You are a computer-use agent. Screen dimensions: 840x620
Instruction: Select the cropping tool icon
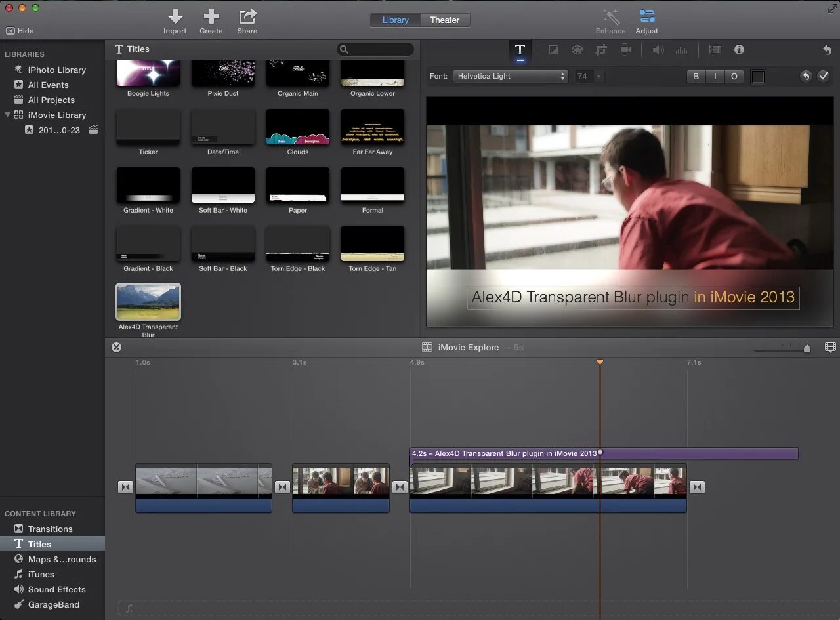coord(601,50)
